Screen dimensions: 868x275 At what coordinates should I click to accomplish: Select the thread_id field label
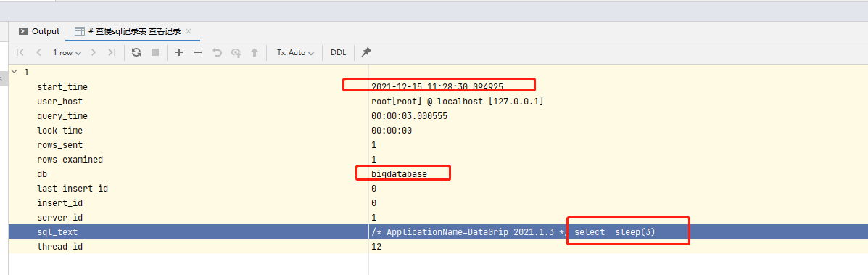(x=59, y=246)
